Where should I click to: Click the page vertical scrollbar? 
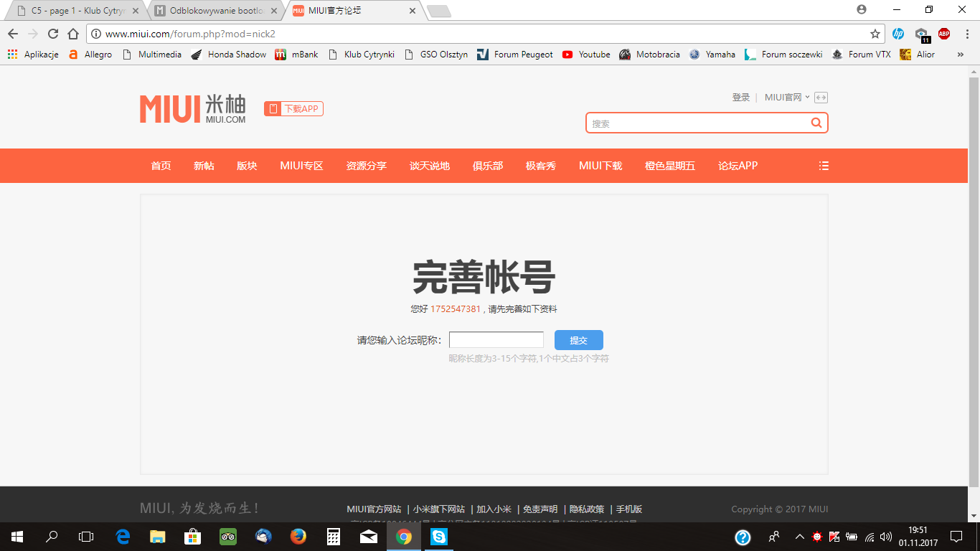coord(974,287)
